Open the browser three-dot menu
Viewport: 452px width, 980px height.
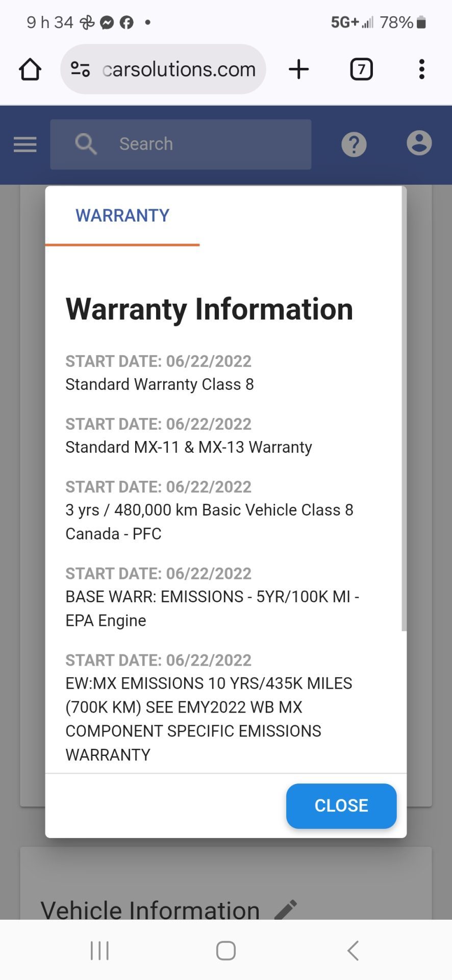(421, 69)
